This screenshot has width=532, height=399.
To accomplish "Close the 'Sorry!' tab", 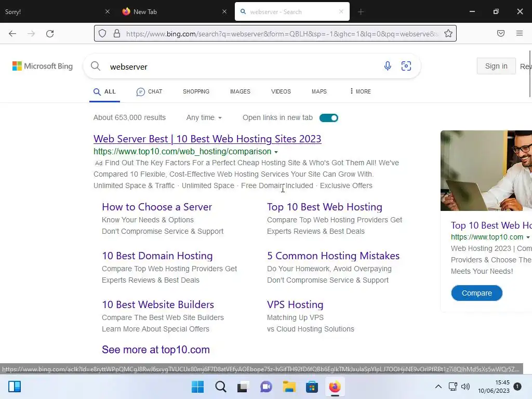I will (x=108, y=11).
